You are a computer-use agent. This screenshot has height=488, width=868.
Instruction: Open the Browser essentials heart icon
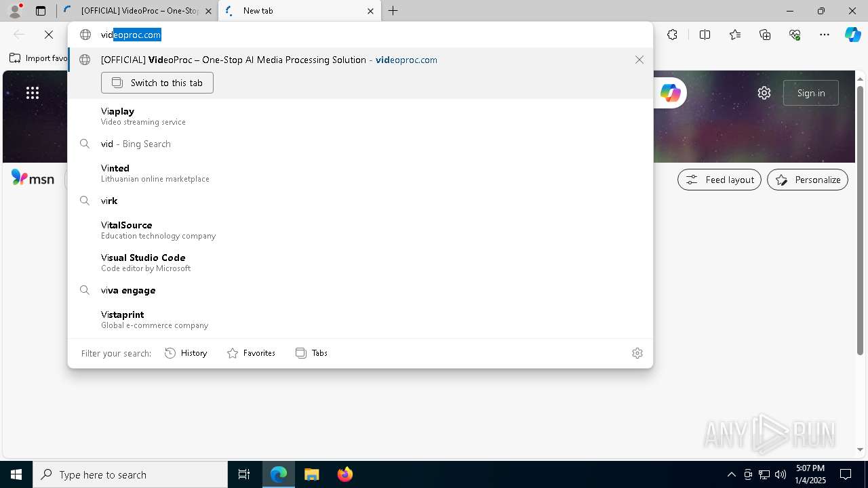[795, 35]
